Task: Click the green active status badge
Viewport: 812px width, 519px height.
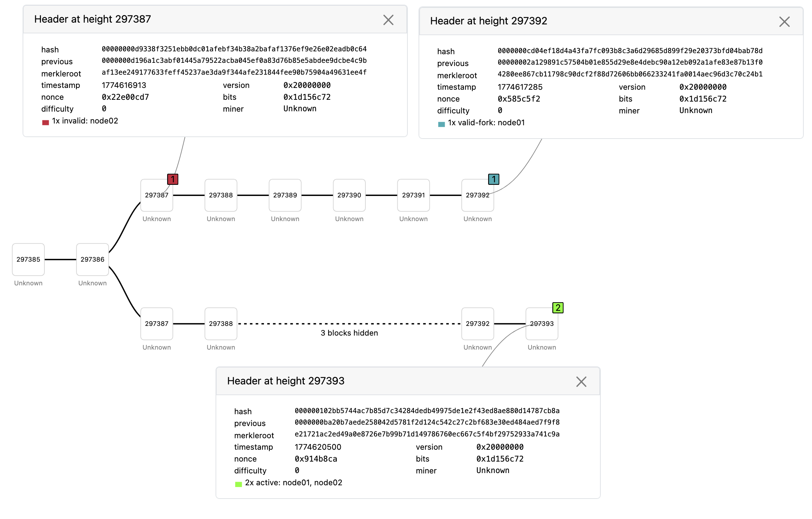Action: [558, 308]
